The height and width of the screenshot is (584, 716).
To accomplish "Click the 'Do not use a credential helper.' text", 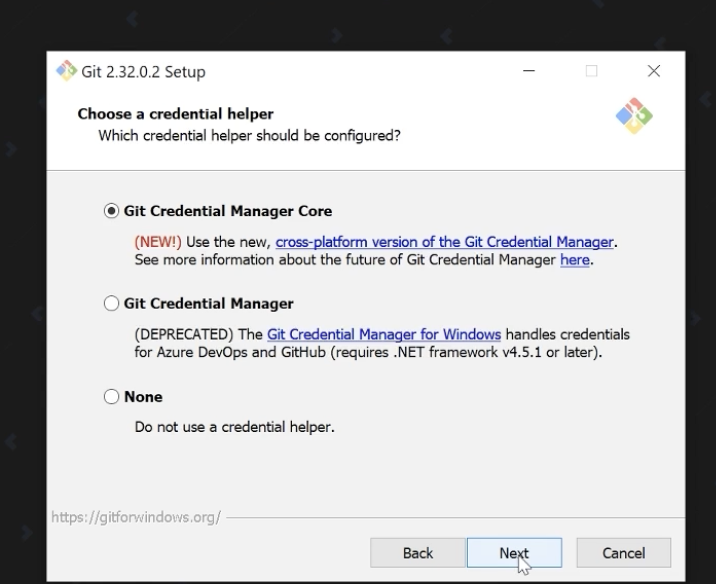I will 235,427.
